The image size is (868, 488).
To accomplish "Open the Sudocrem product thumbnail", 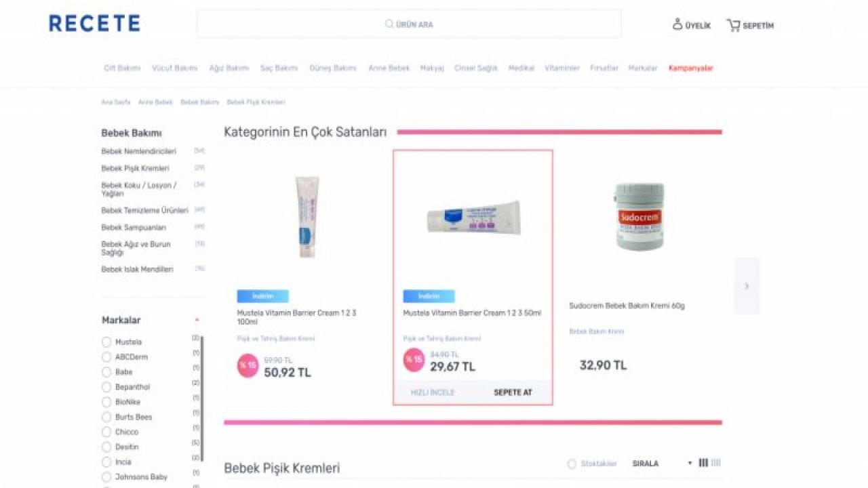I will click(x=640, y=216).
